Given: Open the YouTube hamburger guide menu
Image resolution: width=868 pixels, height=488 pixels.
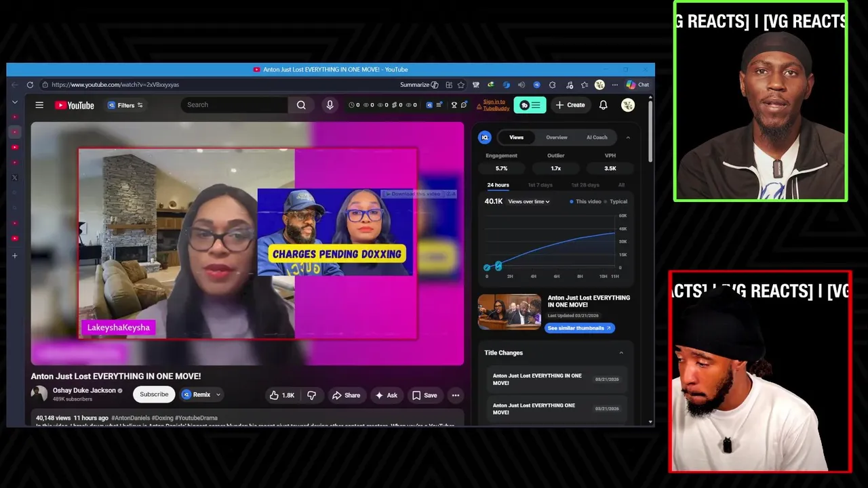Looking at the screenshot, I should pyautogui.click(x=39, y=105).
